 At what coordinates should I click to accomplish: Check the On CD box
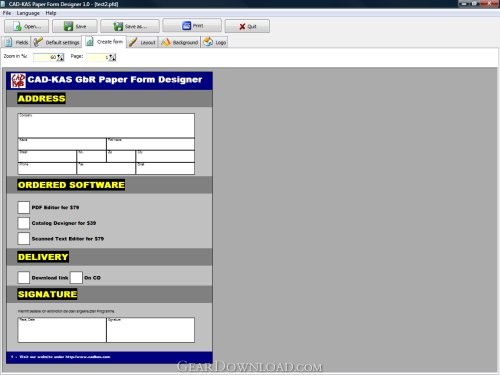click(76, 277)
